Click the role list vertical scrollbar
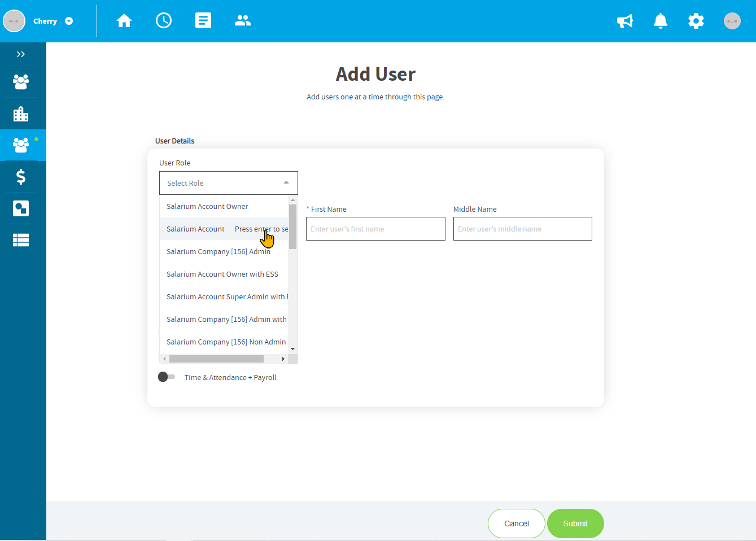The width and height of the screenshot is (756, 541). (292, 226)
